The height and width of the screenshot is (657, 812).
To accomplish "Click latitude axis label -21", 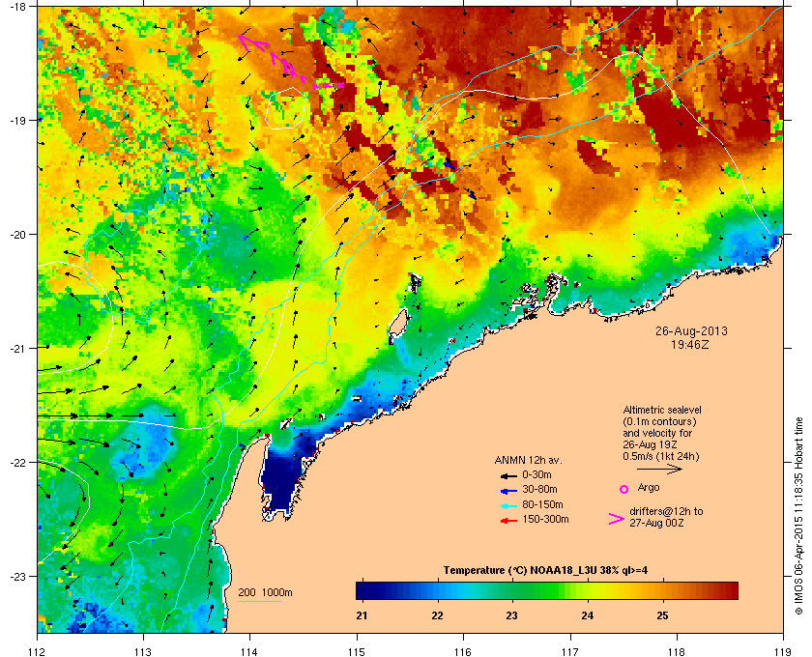I will pyautogui.click(x=17, y=349).
